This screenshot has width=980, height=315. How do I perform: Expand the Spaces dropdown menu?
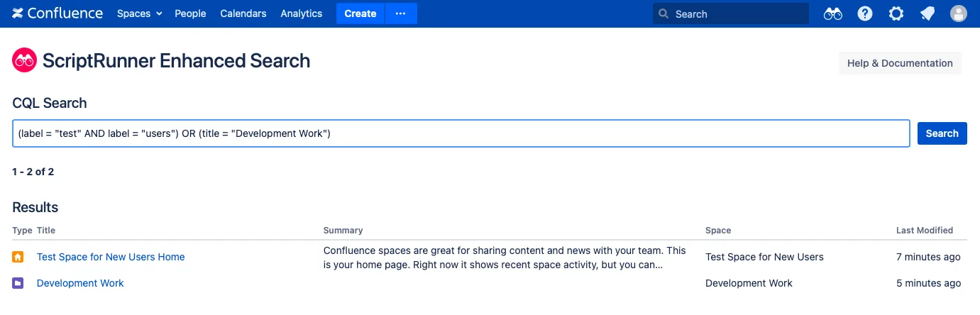pyautogui.click(x=140, y=13)
